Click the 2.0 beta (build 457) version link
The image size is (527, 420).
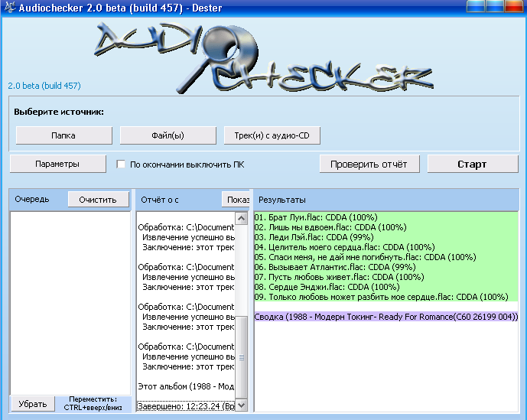point(44,86)
